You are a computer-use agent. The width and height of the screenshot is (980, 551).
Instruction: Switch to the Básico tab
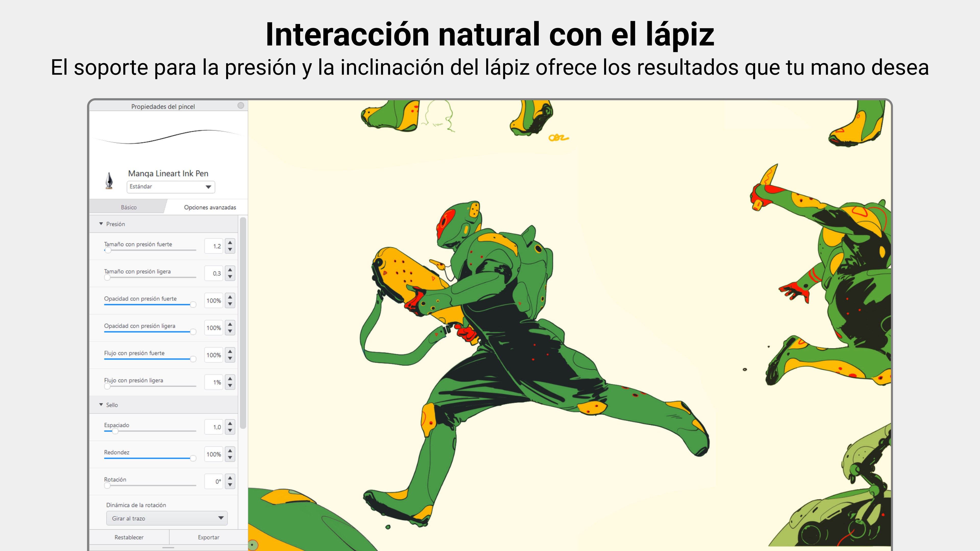coord(129,207)
